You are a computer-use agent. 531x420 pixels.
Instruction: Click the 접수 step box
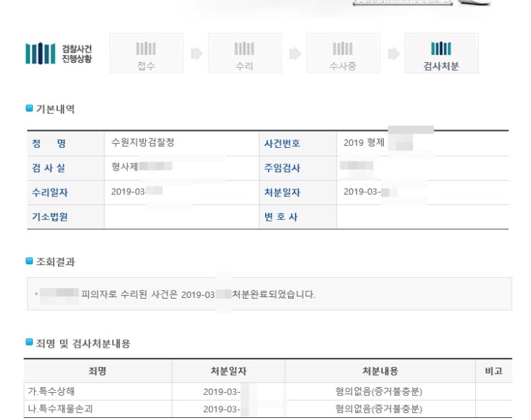pos(147,53)
